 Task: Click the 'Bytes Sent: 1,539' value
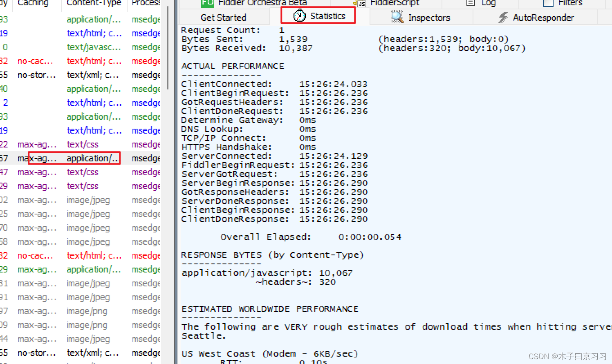[293, 39]
